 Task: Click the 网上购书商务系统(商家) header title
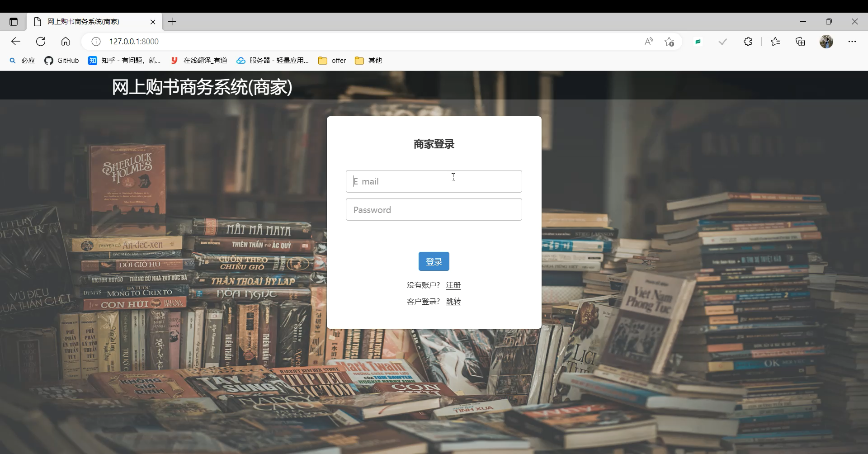coord(202,87)
